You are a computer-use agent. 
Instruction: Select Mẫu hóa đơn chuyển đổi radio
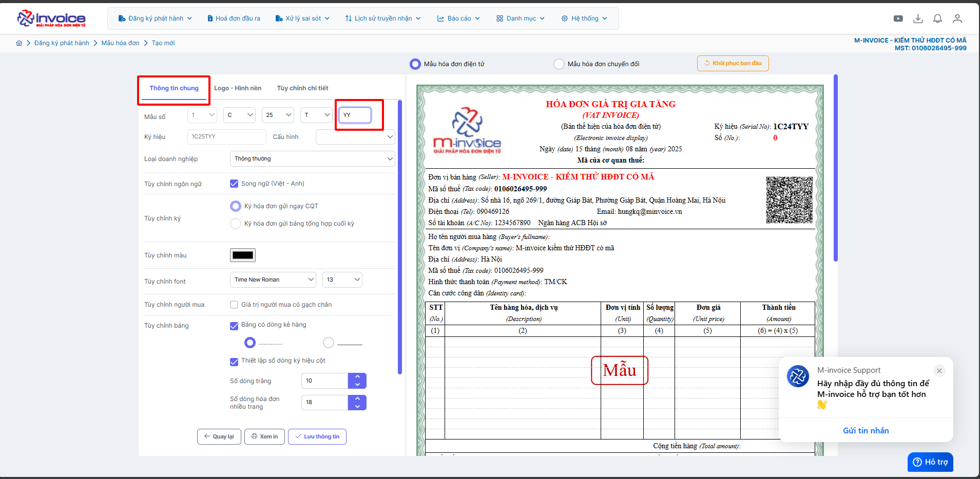click(559, 64)
